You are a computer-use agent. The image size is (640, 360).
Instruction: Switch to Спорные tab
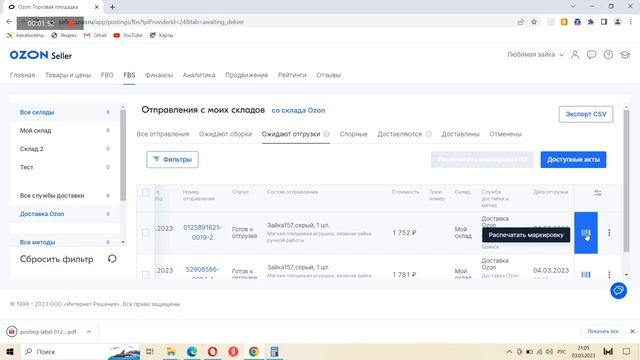click(353, 134)
